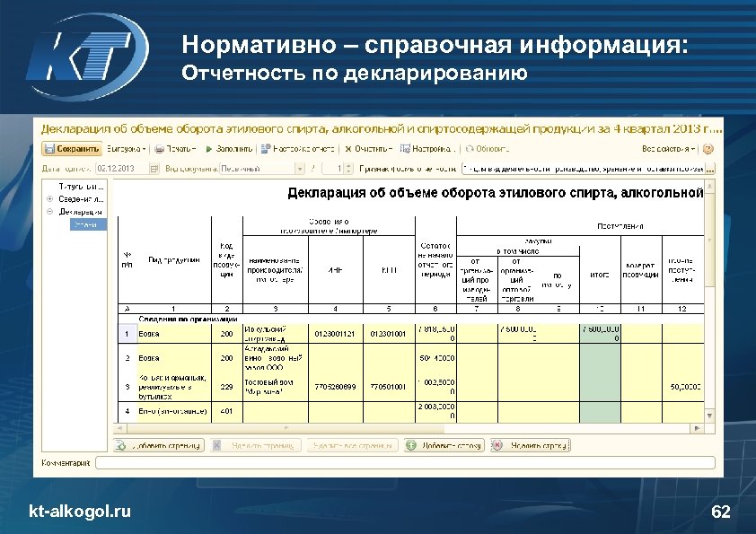Click the correction number stepper
Viewport: 756px width, 534px height.
349,169
